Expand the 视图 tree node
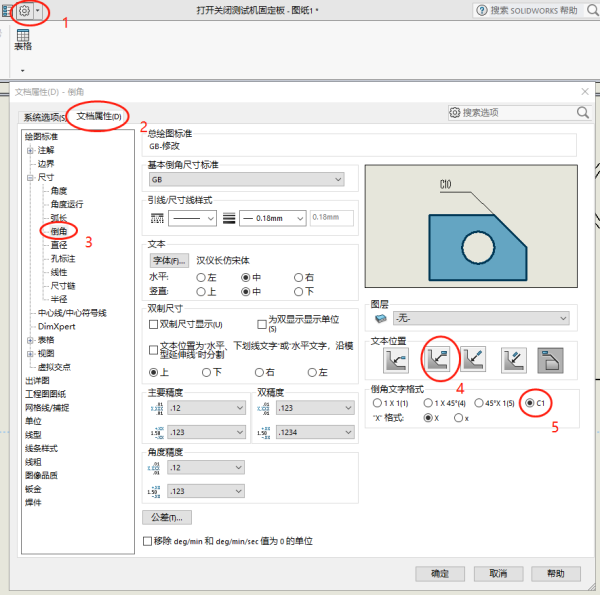 (x=30, y=354)
